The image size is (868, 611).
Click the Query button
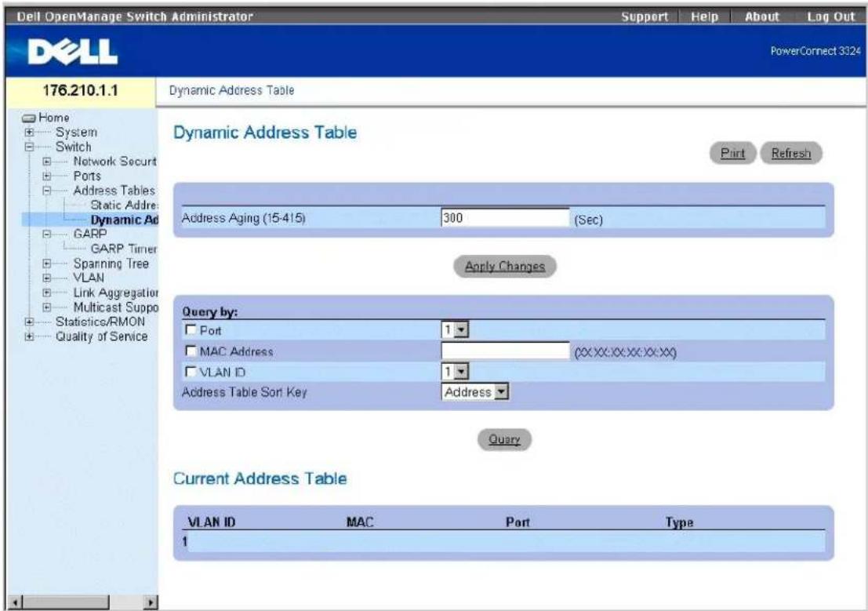click(504, 439)
